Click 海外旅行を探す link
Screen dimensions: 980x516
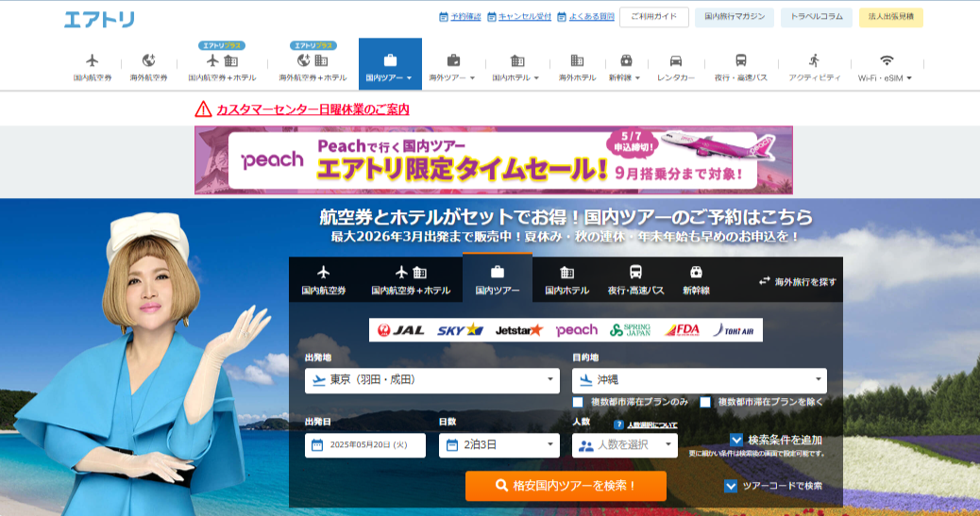(x=805, y=282)
